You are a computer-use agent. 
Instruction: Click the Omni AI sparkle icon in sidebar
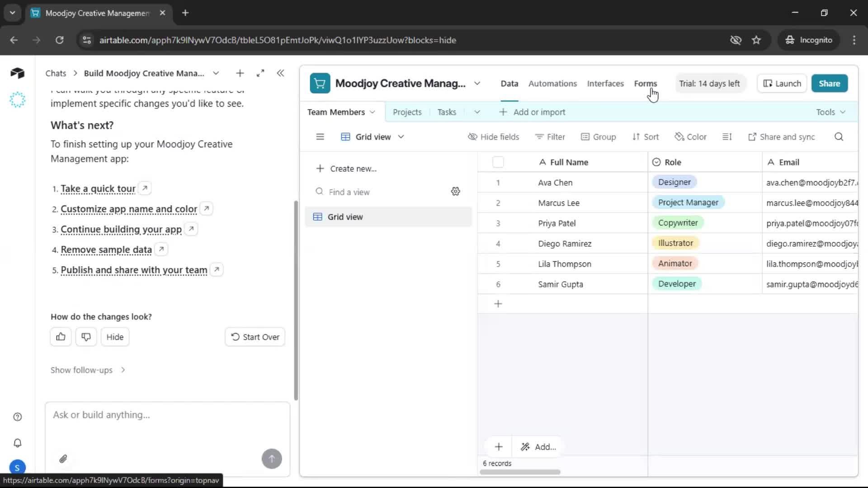click(17, 100)
